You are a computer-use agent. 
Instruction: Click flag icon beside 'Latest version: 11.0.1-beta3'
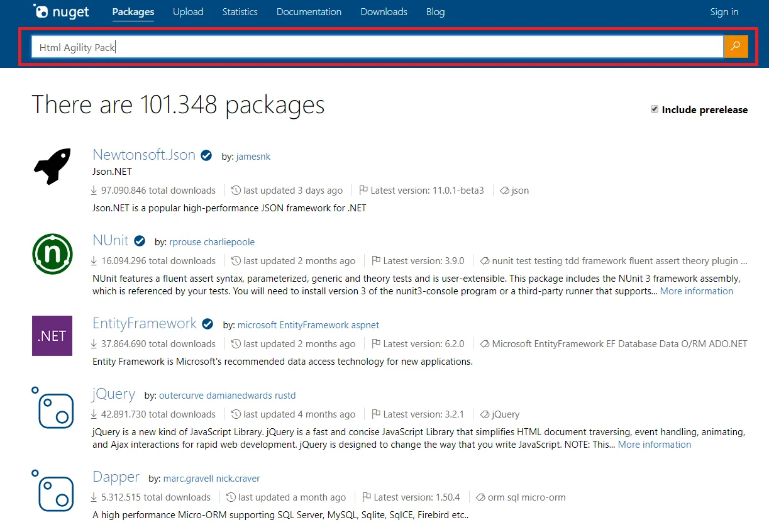pos(363,191)
